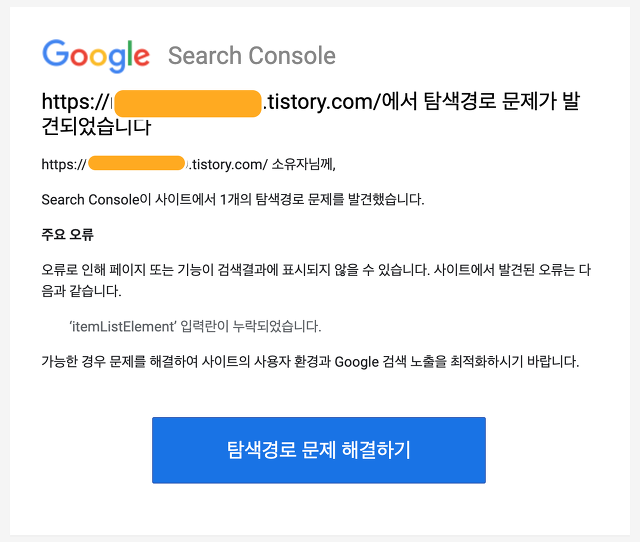The image size is (640, 542).
Task: Click the Google logo
Action: coord(96,56)
